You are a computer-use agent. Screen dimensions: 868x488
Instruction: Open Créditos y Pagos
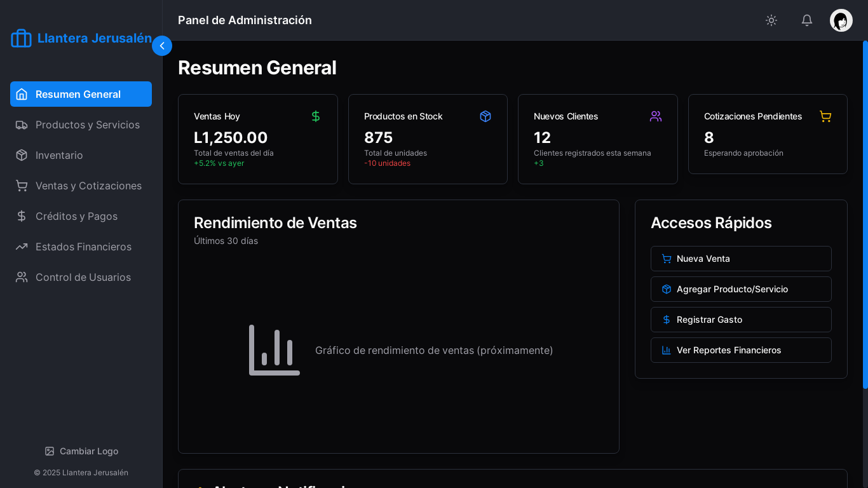[x=81, y=216]
